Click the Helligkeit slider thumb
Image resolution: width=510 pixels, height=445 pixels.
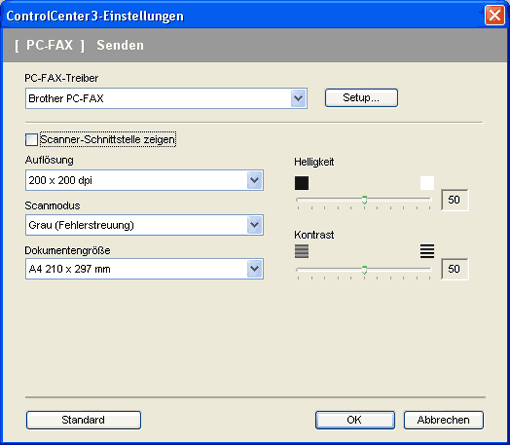coord(364,200)
